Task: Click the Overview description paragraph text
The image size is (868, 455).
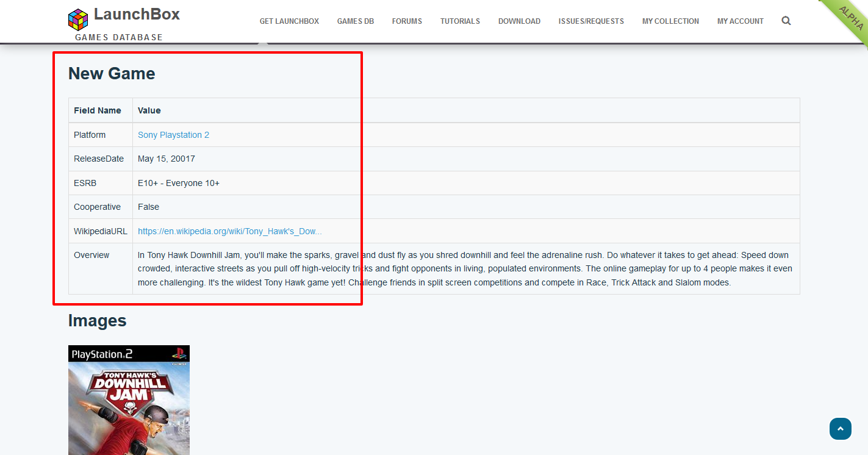Action: [465, 268]
